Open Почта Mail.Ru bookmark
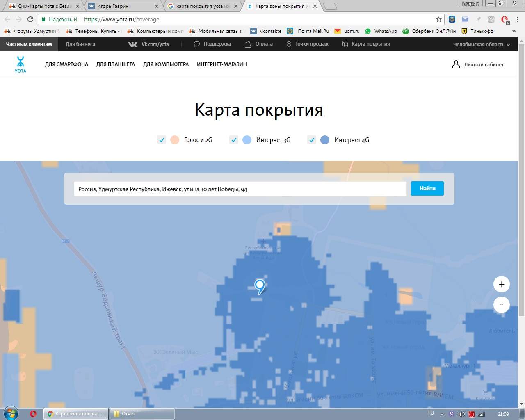Screen dimensions: 525x420 pos(308,31)
